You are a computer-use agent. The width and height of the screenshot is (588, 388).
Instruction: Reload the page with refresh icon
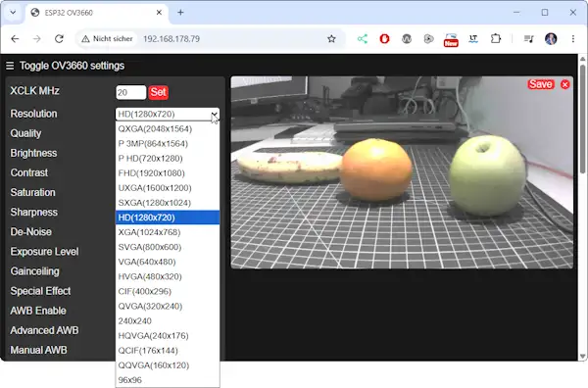[x=59, y=38]
